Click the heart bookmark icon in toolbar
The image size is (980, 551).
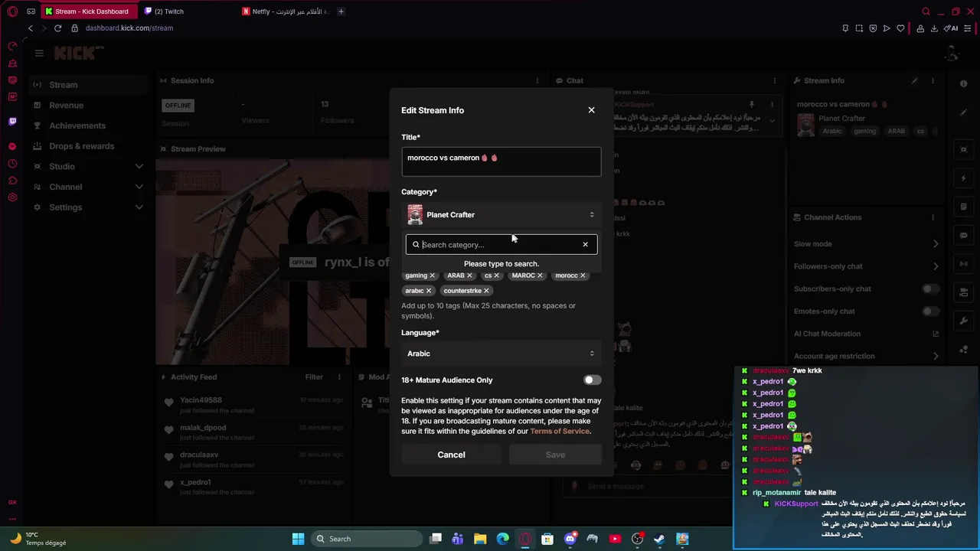(x=900, y=28)
